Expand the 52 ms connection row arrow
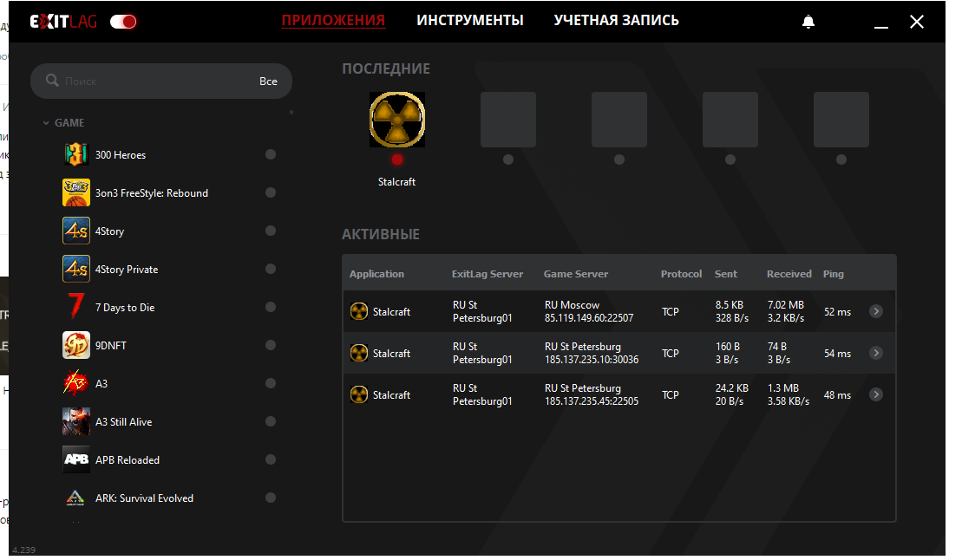 [x=876, y=311]
